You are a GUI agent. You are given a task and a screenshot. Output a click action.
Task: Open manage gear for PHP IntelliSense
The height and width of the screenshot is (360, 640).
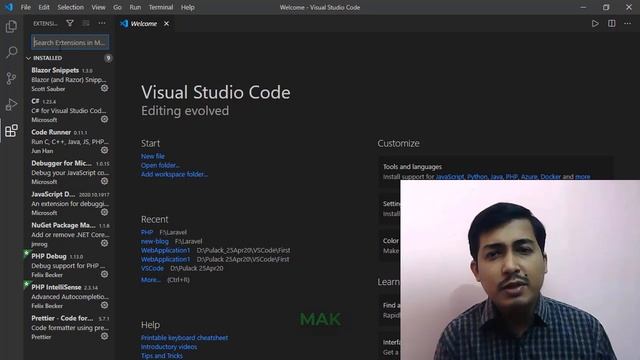104,305
